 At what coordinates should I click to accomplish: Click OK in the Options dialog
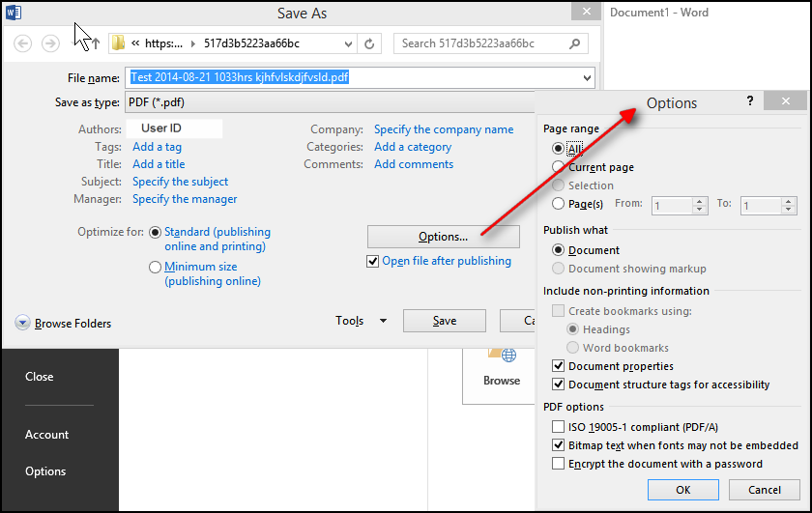(x=683, y=490)
